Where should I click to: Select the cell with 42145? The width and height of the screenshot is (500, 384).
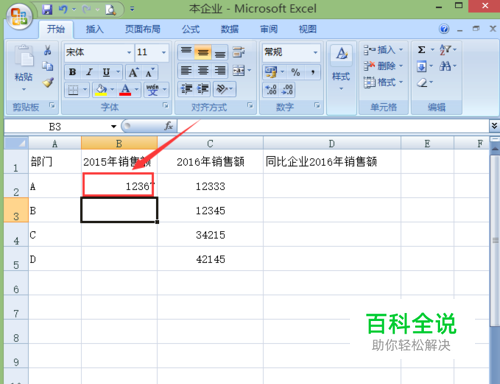point(210,259)
